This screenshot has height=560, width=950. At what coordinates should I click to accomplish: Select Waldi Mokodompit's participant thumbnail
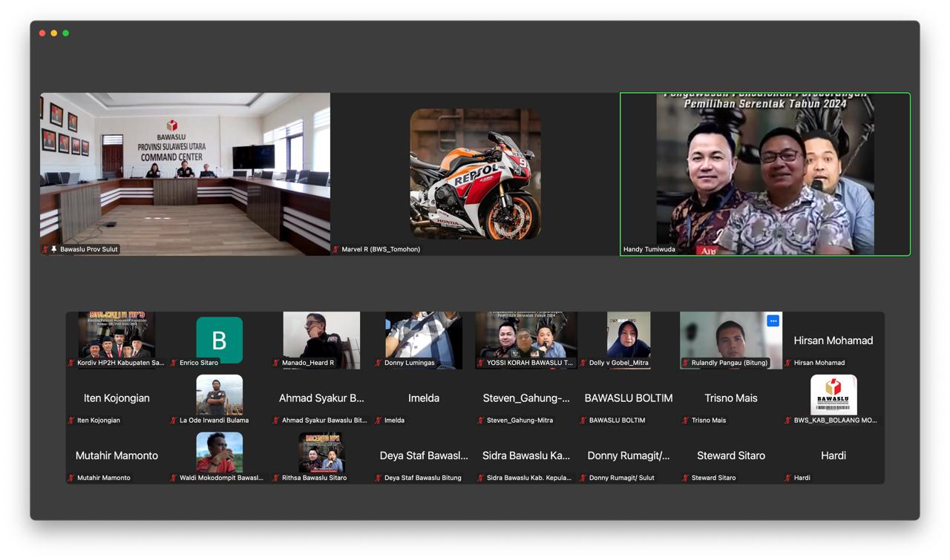pos(219,452)
